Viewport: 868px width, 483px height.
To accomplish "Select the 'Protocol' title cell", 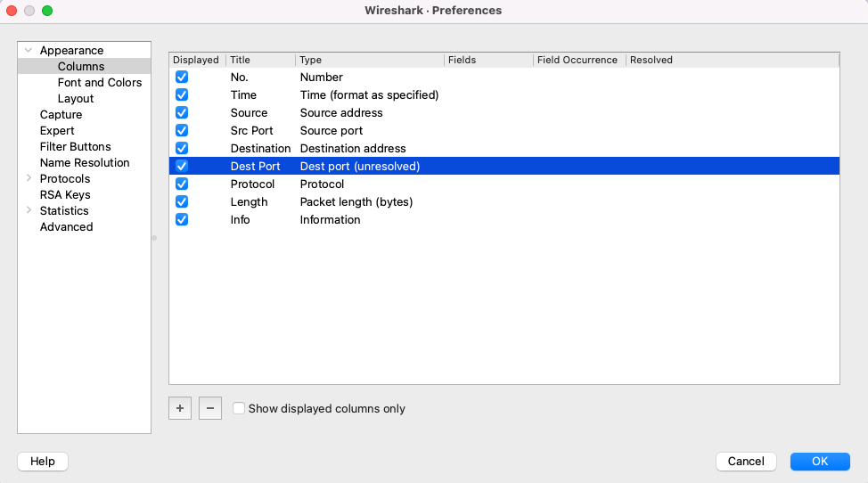I will pos(252,184).
